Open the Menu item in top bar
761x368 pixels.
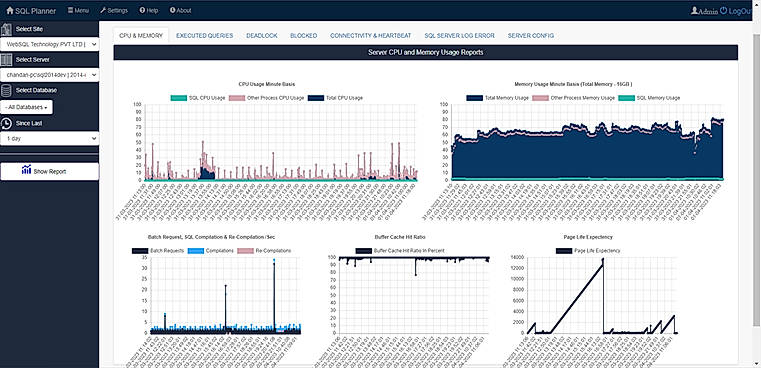pyautogui.click(x=78, y=10)
